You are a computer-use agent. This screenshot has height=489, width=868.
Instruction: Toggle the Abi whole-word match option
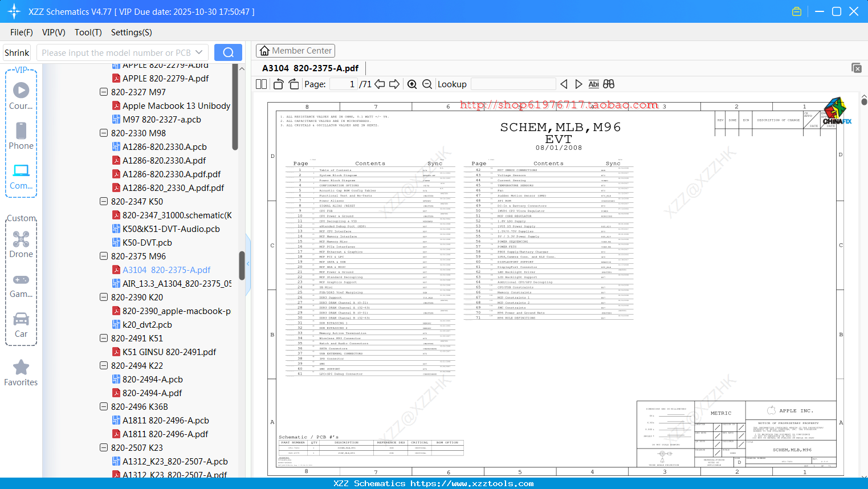[x=593, y=84]
